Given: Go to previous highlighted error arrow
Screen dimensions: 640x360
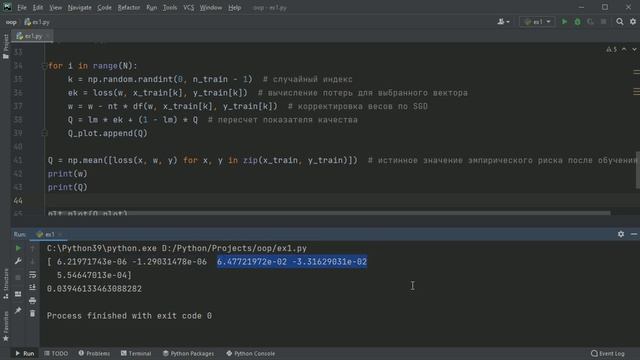Looking at the screenshot, I should [624, 49].
